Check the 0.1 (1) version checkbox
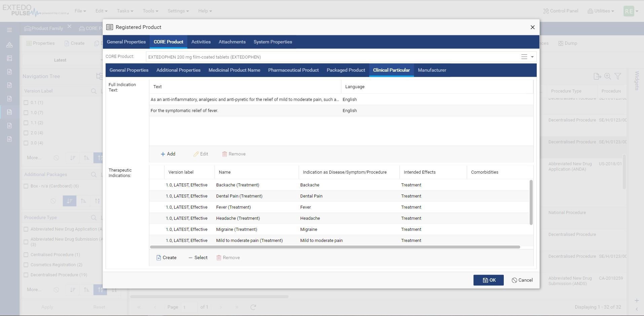Image resolution: width=644 pixels, height=316 pixels. (x=26, y=103)
